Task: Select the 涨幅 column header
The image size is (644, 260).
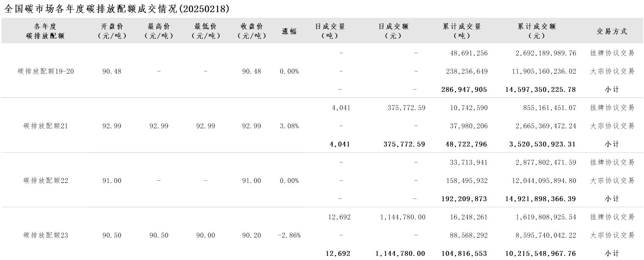Action: [x=289, y=31]
